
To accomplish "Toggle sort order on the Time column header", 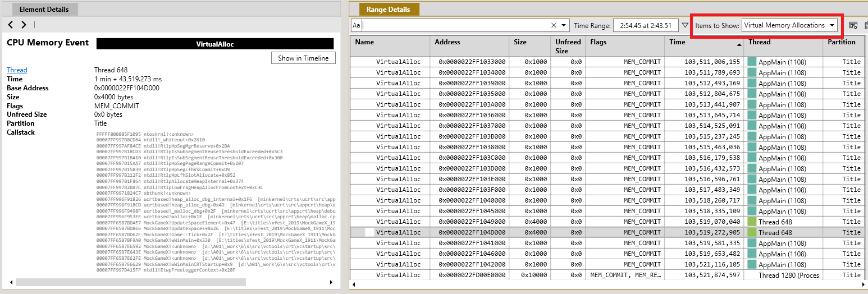I will (x=704, y=46).
